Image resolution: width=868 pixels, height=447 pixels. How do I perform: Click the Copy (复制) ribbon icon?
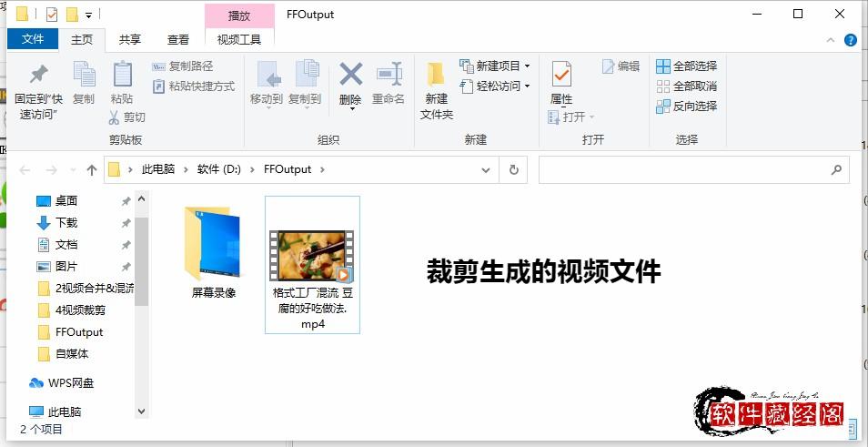tap(84, 75)
